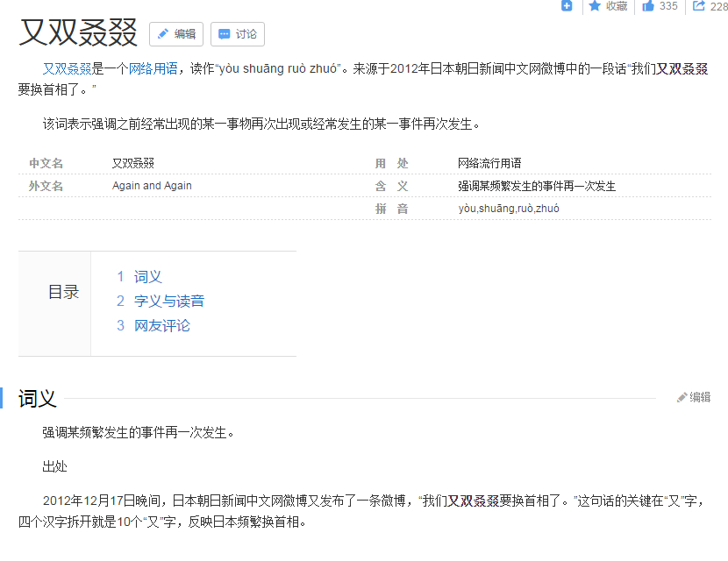728x561 pixels.
Task: Open the 网络用语 hyperlink
Action: (x=153, y=68)
